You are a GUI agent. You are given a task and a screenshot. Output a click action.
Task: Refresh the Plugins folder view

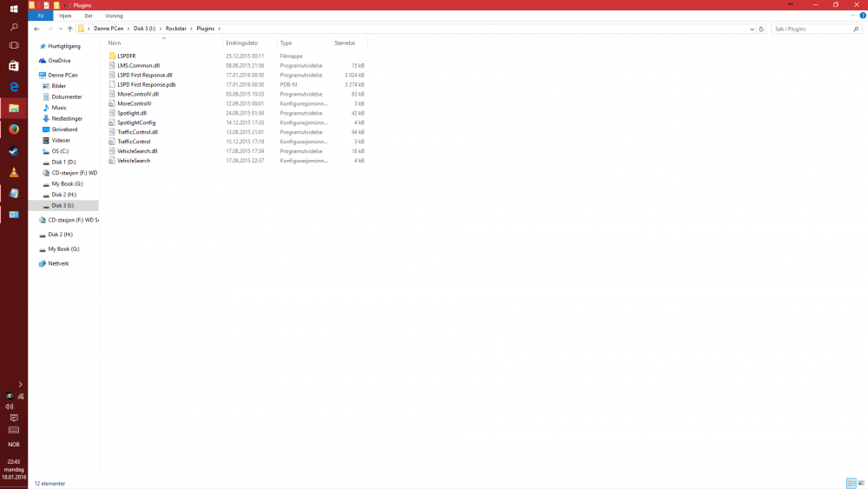(761, 29)
